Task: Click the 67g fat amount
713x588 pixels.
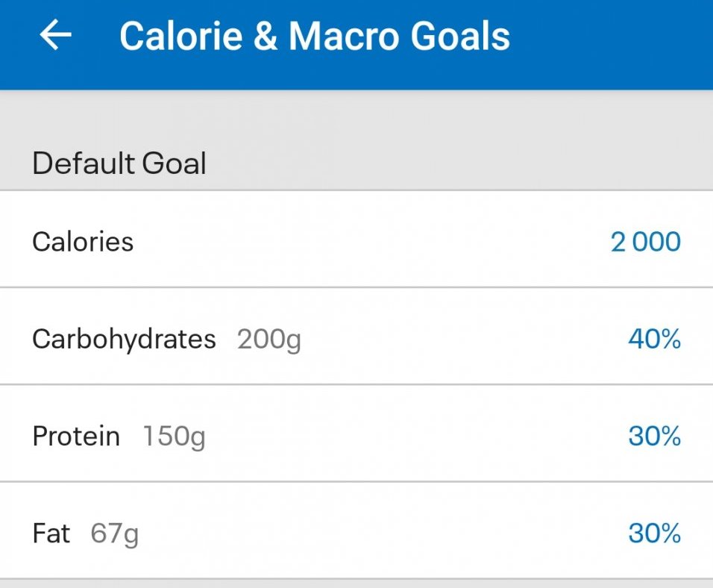Action: (x=114, y=534)
